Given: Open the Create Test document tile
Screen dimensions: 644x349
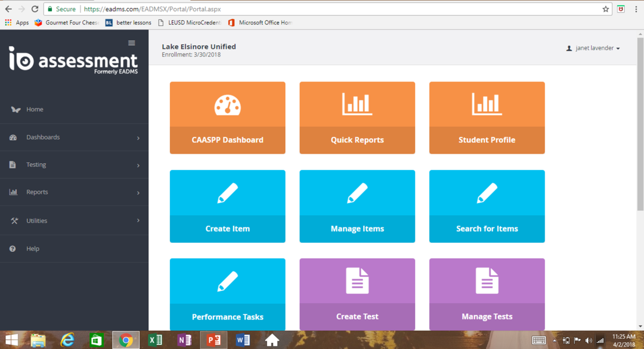Looking at the screenshot, I should 357,294.
